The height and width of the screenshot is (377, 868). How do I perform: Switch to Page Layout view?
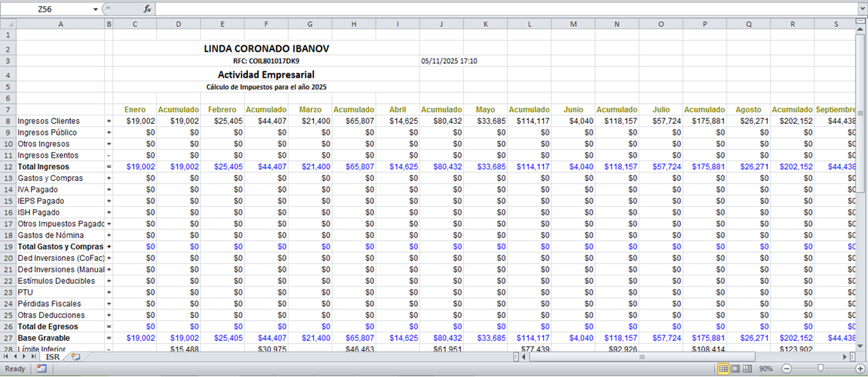pos(736,369)
